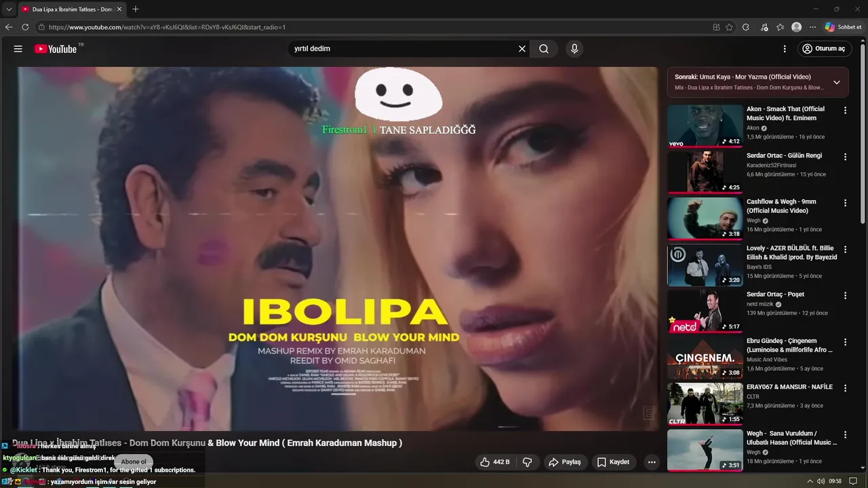Viewport: 868px width, 488px height.
Task: Open options for Ebru Gündeş Çingenem
Action: (x=845, y=342)
